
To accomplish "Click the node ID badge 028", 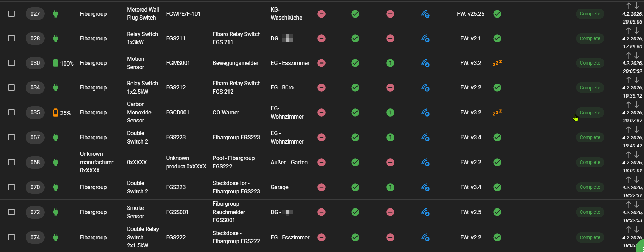I will [35, 38].
